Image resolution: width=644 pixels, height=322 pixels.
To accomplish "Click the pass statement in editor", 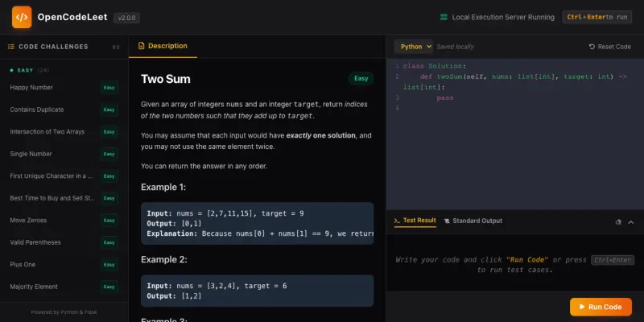I will [x=445, y=98].
